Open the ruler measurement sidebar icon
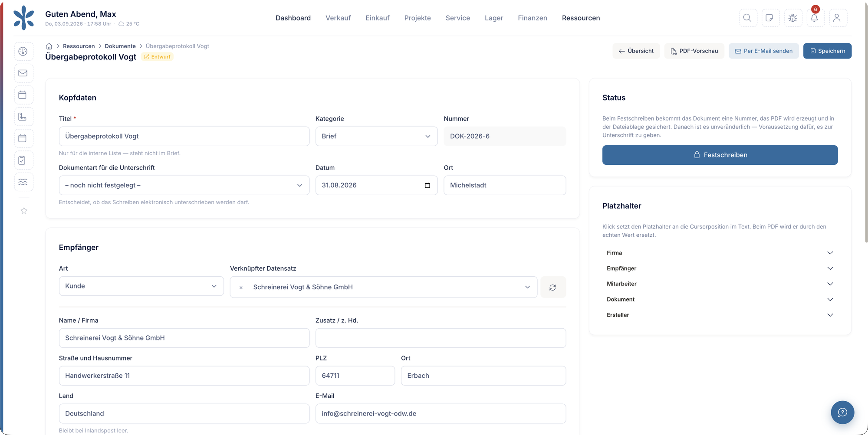Image resolution: width=868 pixels, height=435 pixels. tap(23, 116)
